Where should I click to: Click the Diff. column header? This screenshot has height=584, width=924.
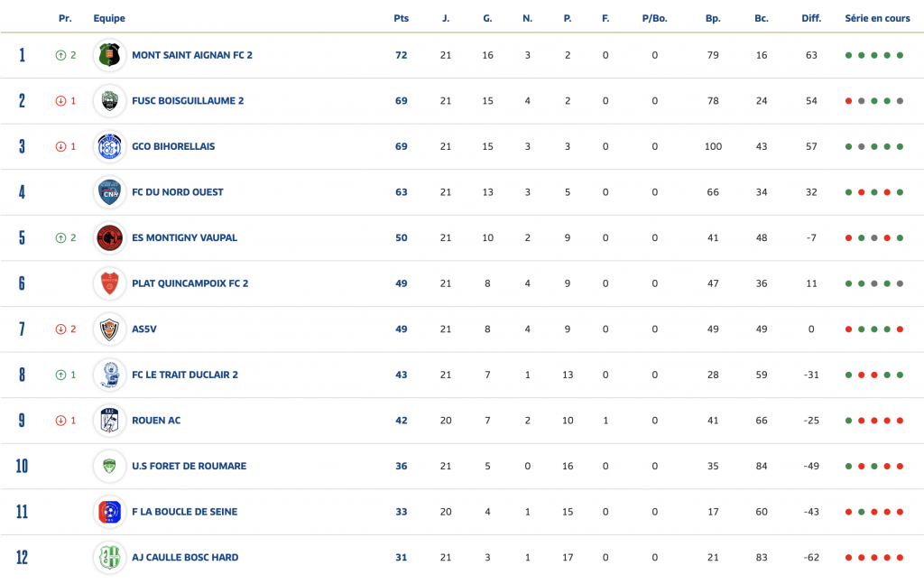click(811, 18)
